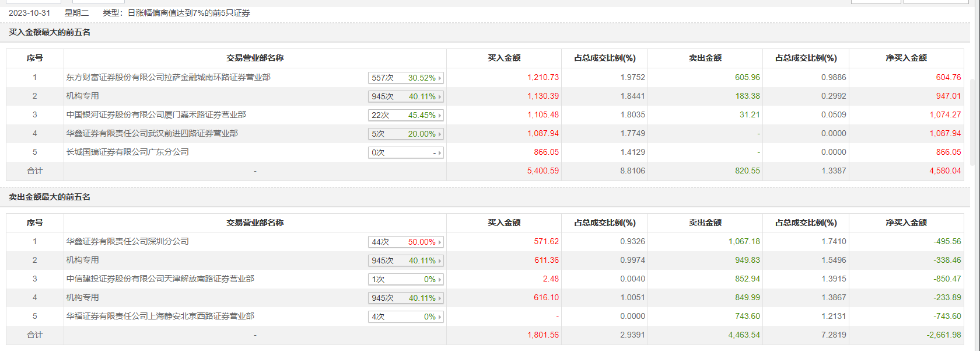Click 华鑫证券深圳分公司 in sell table
Viewport: 980px width, 351px height.
(x=127, y=241)
